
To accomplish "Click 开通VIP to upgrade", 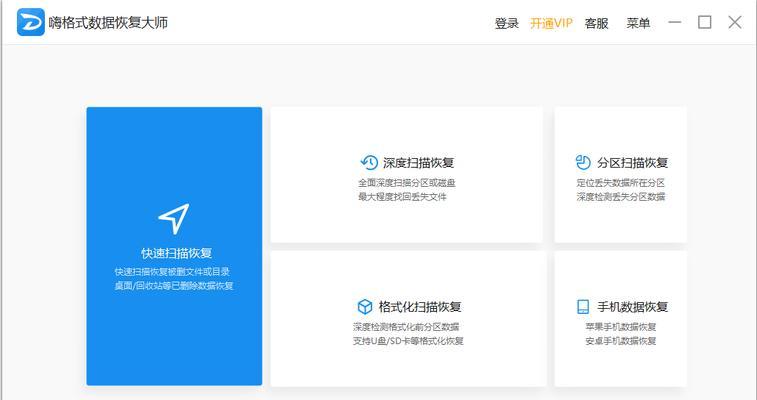I will coord(551,23).
